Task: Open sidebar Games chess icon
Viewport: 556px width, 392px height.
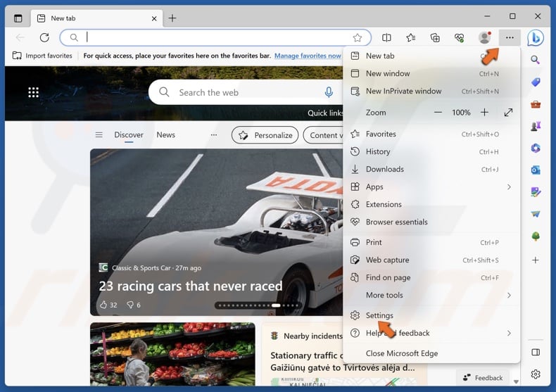Action: pyautogui.click(x=536, y=126)
